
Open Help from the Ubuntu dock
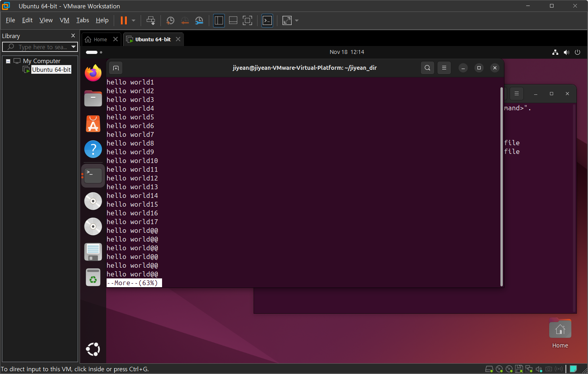(93, 149)
